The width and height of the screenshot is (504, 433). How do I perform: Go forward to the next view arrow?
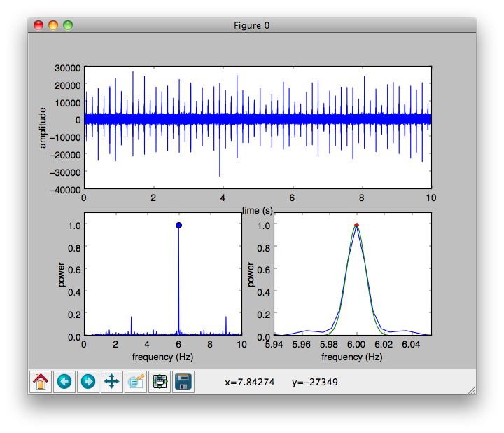(x=88, y=382)
